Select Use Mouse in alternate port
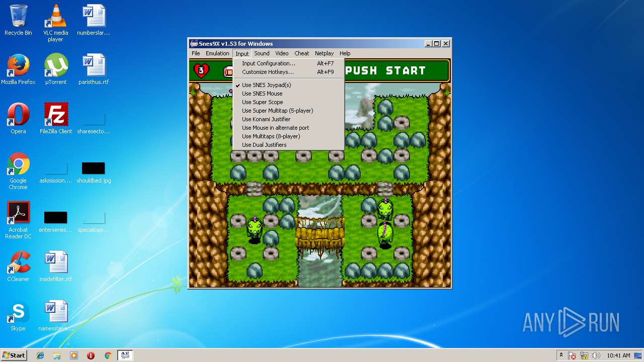The image size is (644, 362). (288, 128)
